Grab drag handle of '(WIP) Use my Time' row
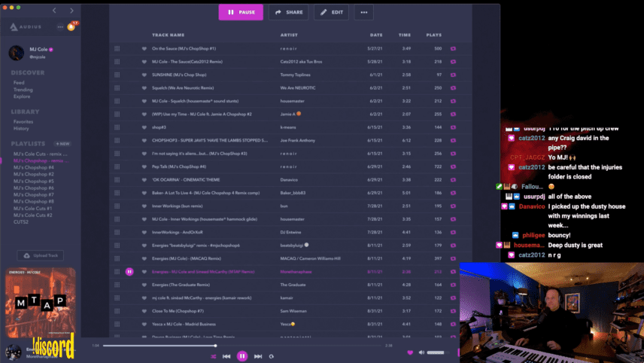This screenshot has width=644, height=363. click(x=117, y=114)
